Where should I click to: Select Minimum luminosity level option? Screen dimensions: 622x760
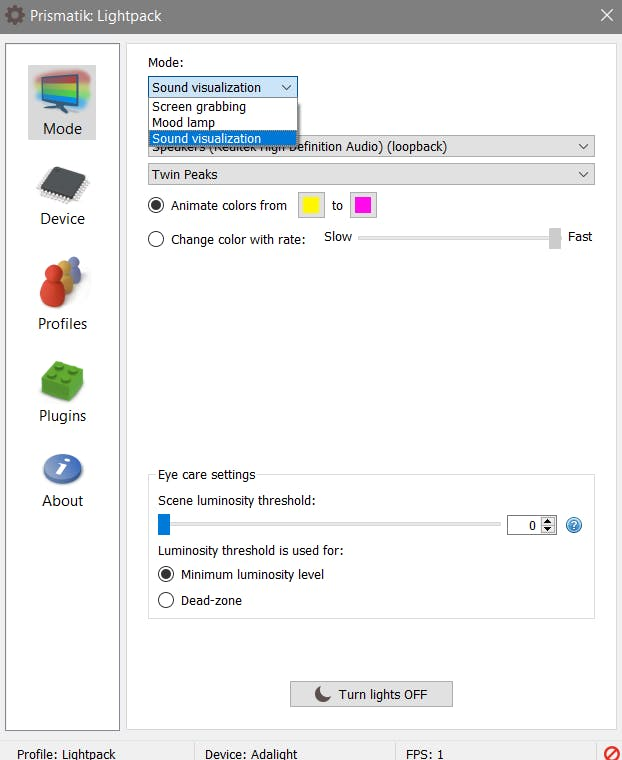point(166,574)
